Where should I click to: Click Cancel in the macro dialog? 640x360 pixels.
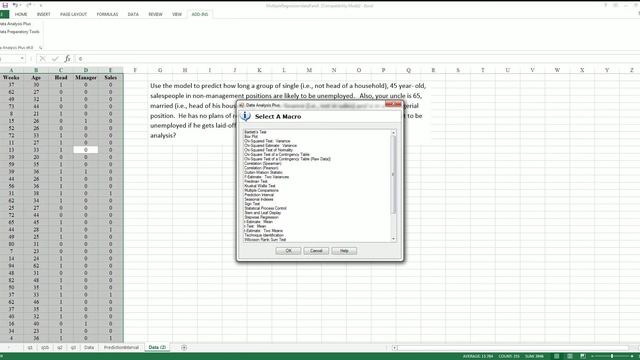316,251
